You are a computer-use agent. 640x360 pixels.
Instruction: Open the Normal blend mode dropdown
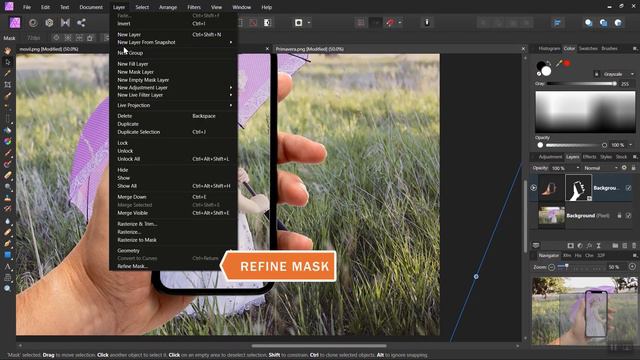[601, 168]
